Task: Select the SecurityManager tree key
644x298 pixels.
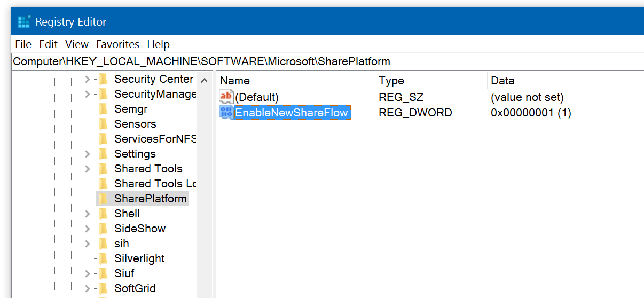Action: point(155,94)
